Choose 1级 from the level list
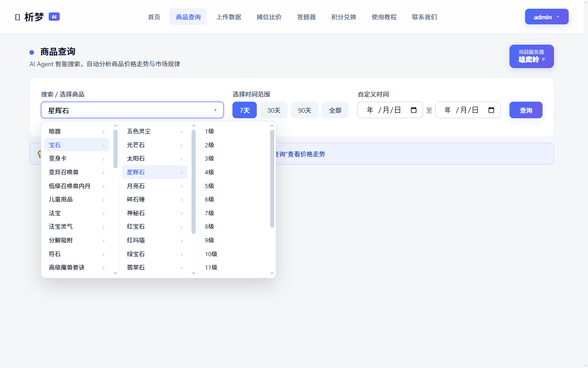 pos(234,131)
